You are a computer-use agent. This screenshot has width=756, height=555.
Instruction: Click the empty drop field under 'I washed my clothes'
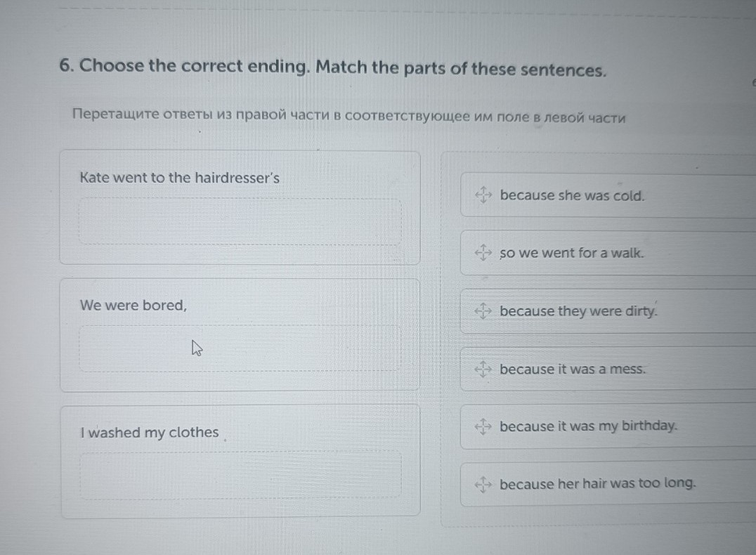(240, 476)
